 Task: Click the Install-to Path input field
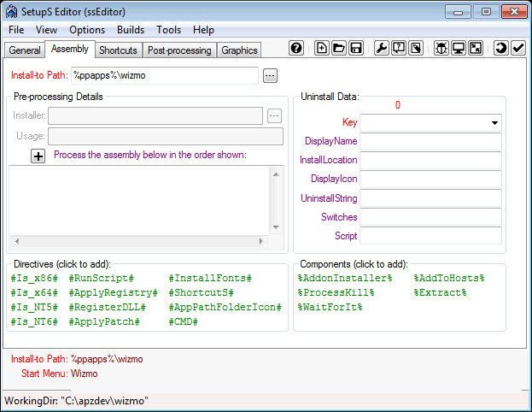click(x=165, y=75)
